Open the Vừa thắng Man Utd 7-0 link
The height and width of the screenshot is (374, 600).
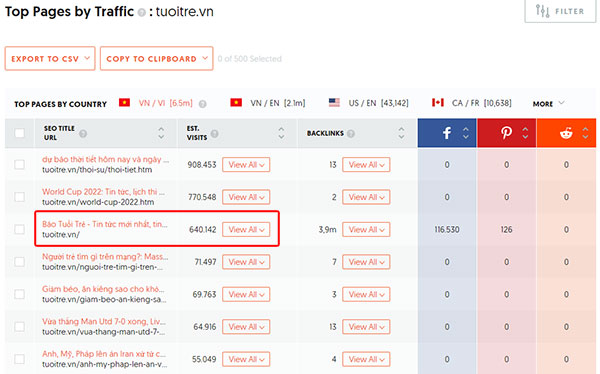(x=104, y=321)
